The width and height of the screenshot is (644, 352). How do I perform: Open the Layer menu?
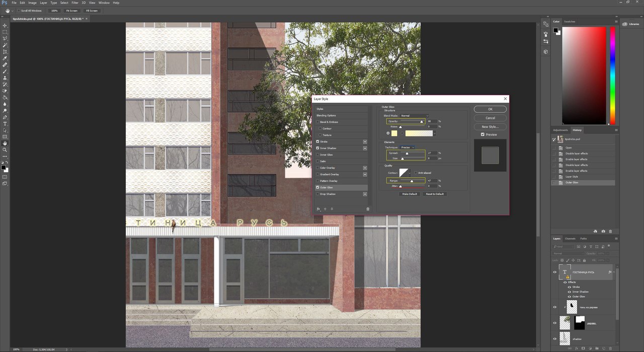(43, 3)
